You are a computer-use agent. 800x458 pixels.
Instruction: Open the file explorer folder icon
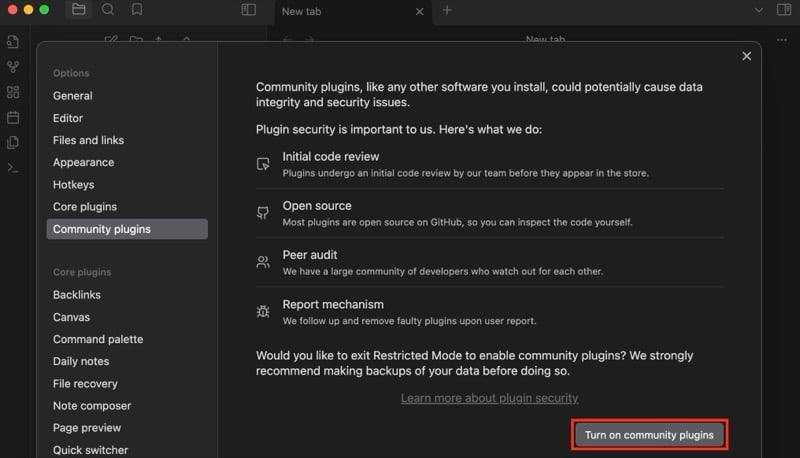(79, 10)
